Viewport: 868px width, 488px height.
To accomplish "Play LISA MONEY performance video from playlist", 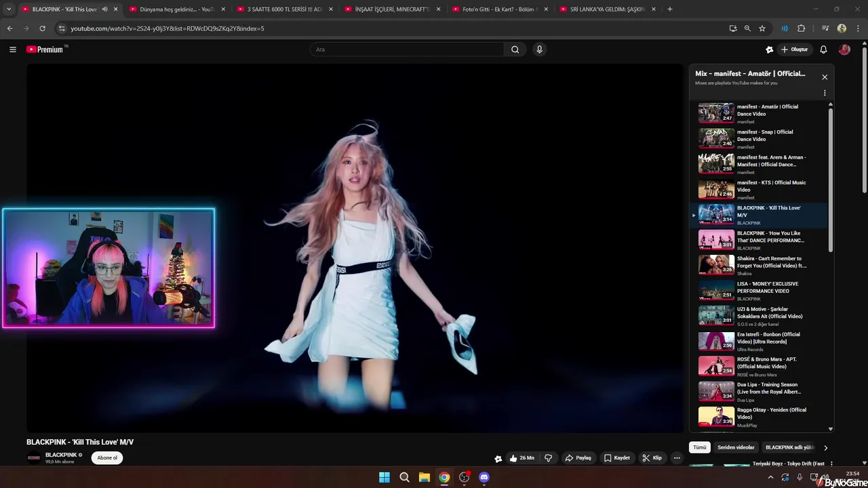I will (759, 291).
